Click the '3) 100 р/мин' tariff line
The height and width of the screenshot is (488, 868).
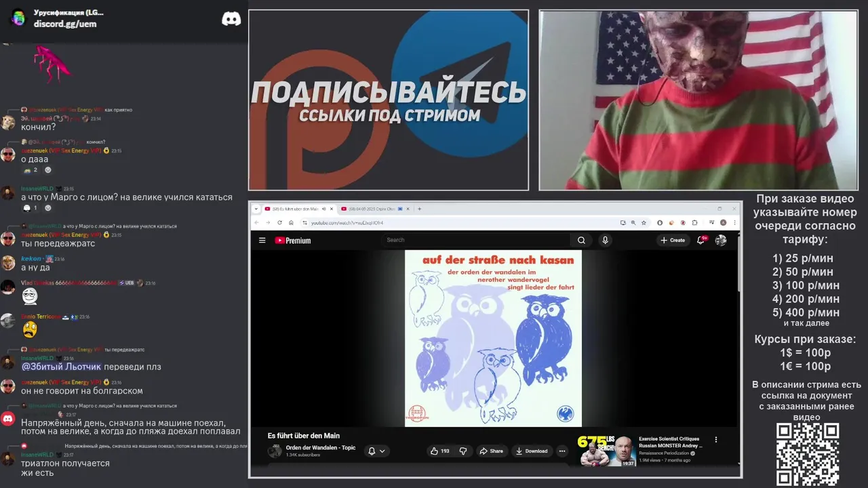click(806, 285)
